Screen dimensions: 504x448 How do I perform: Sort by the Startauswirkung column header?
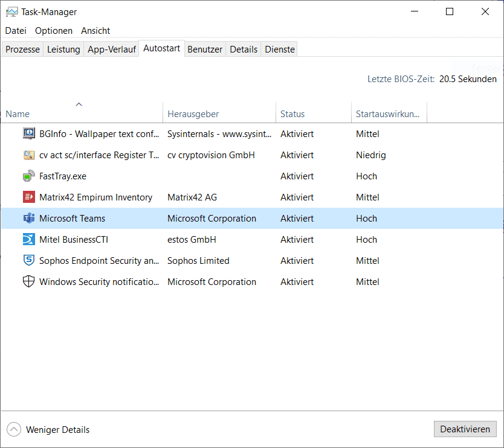(x=389, y=112)
